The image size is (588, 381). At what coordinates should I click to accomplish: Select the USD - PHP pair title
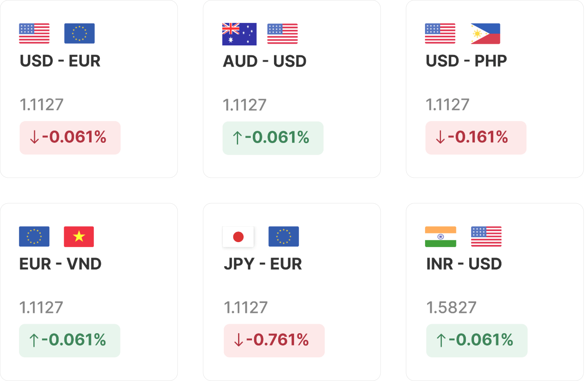point(466,61)
